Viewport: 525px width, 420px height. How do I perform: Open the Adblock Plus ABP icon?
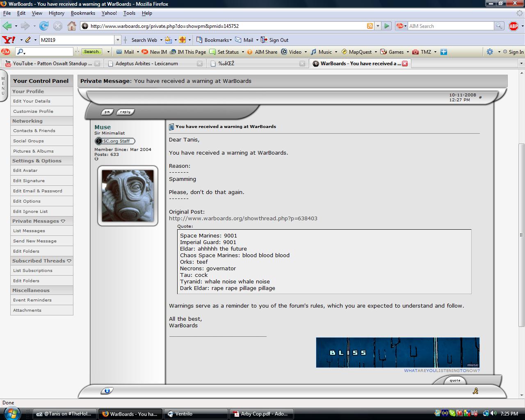[513, 26]
